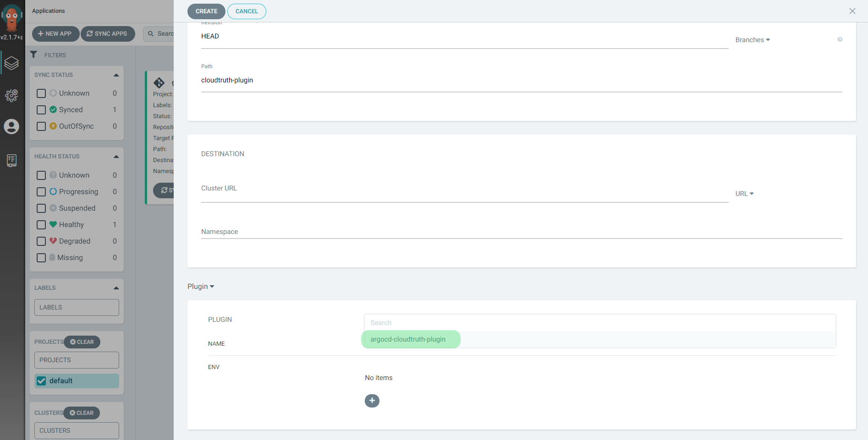
Task: Click the Sync Apps button
Action: pyautogui.click(x=108, y=34)
